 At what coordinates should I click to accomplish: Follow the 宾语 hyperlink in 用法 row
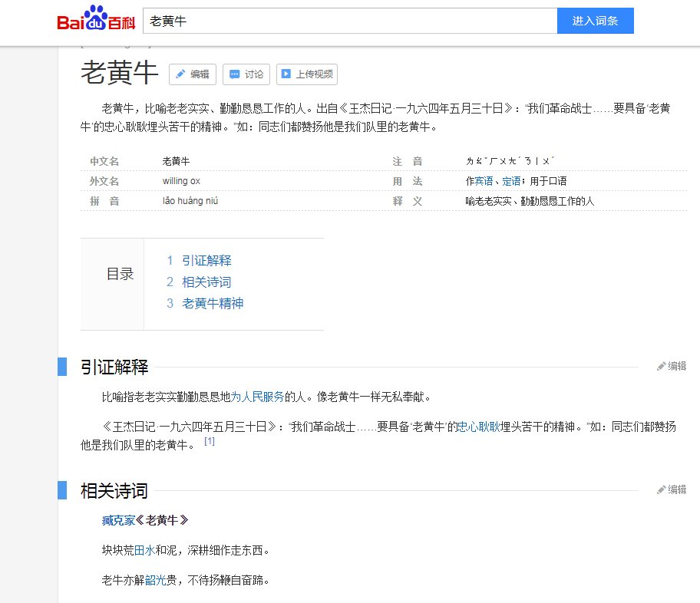click(x=482, y=180)
